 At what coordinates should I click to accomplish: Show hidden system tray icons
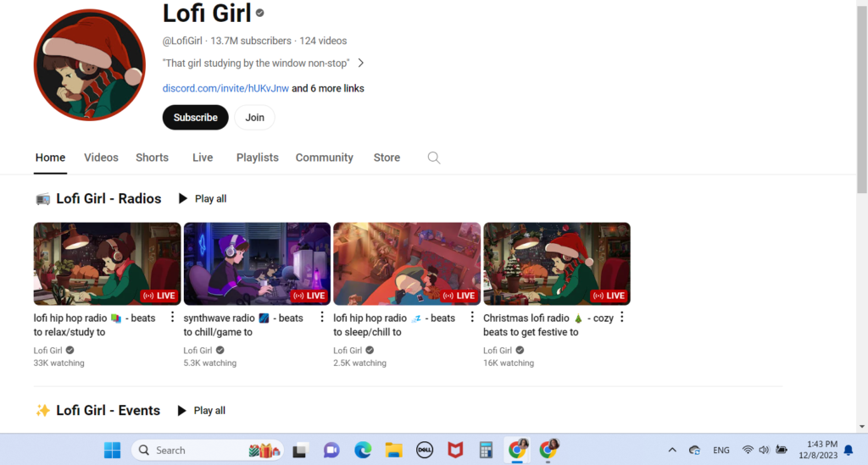coord(672,450)
